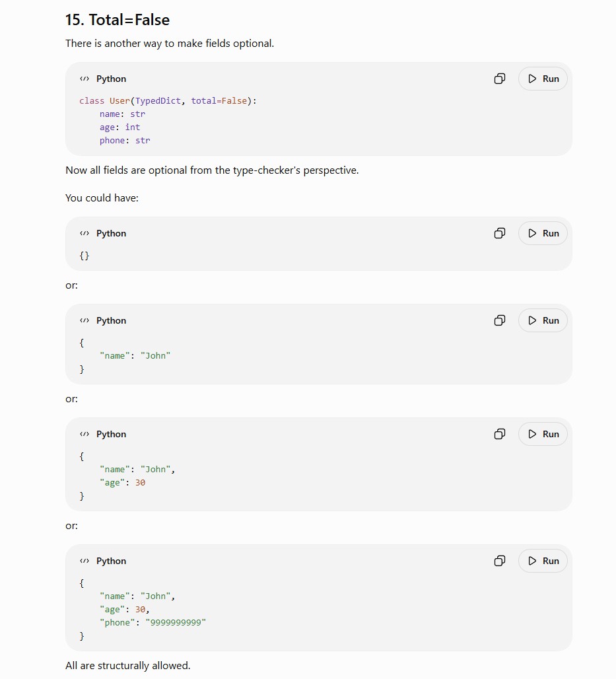Image resolution: width=616 pixels, height=679 pixels.
Task: Run the class User TypedDict code
Action: click(543, 79)
